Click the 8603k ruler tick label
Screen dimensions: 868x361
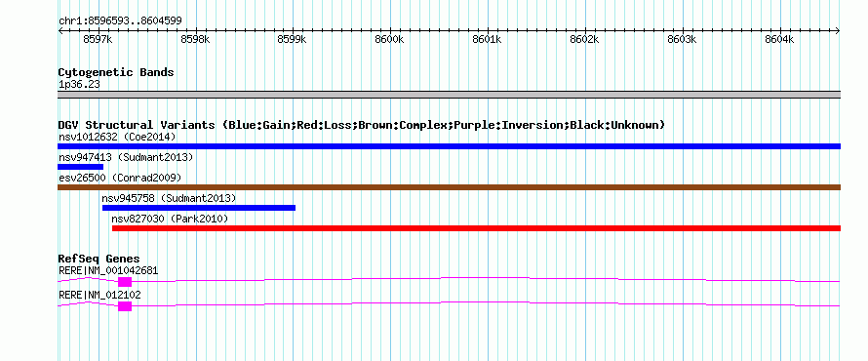[682, 40]
